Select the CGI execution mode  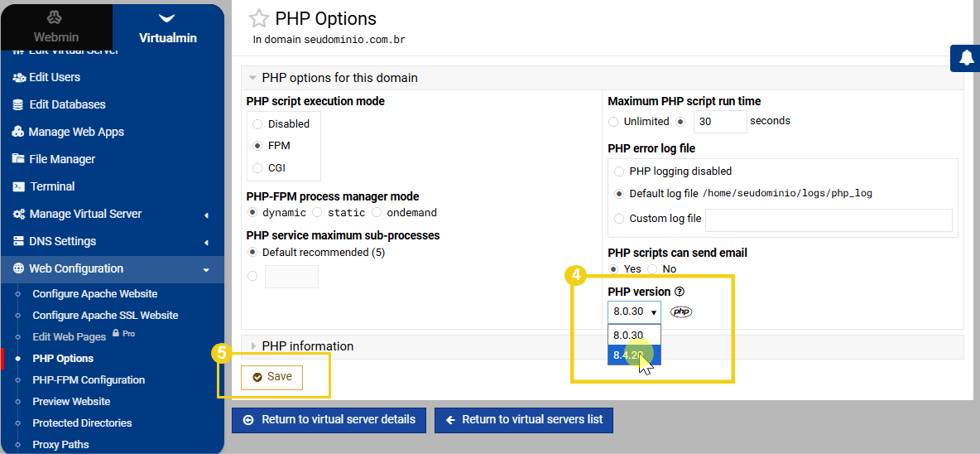pos(258,167)
